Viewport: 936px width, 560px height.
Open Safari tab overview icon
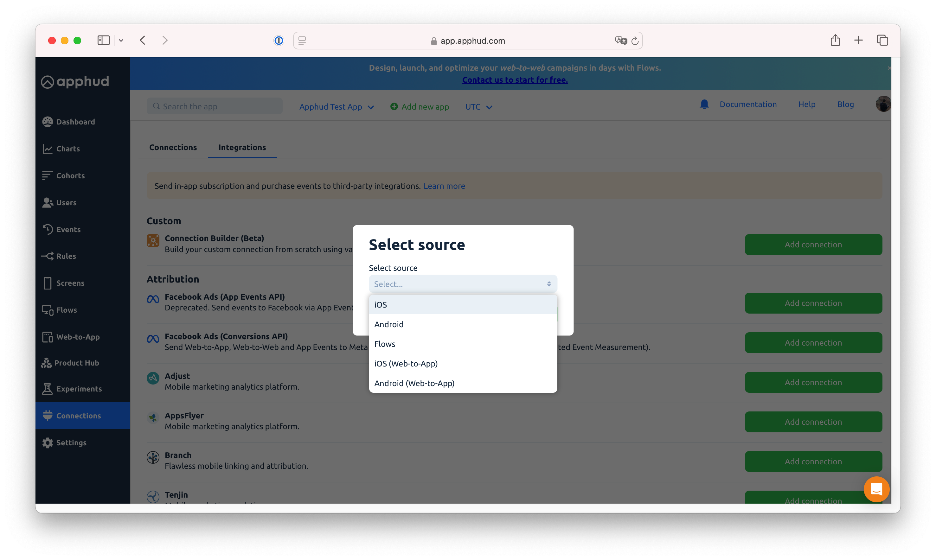[x=882, y=40]
